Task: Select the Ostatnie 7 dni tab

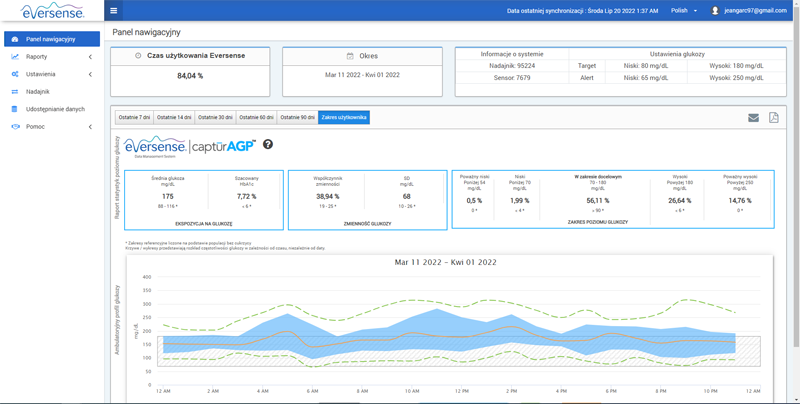Action: (x=134, y=117)
